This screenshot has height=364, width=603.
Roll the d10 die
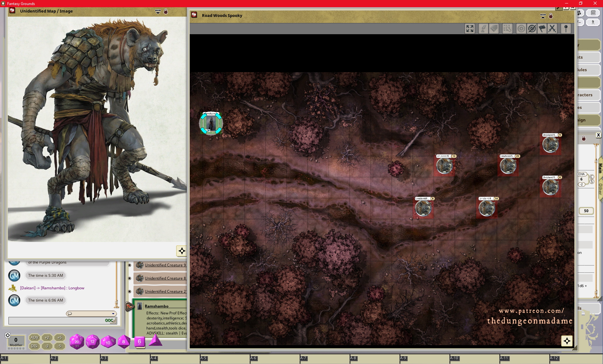[108, 342]
